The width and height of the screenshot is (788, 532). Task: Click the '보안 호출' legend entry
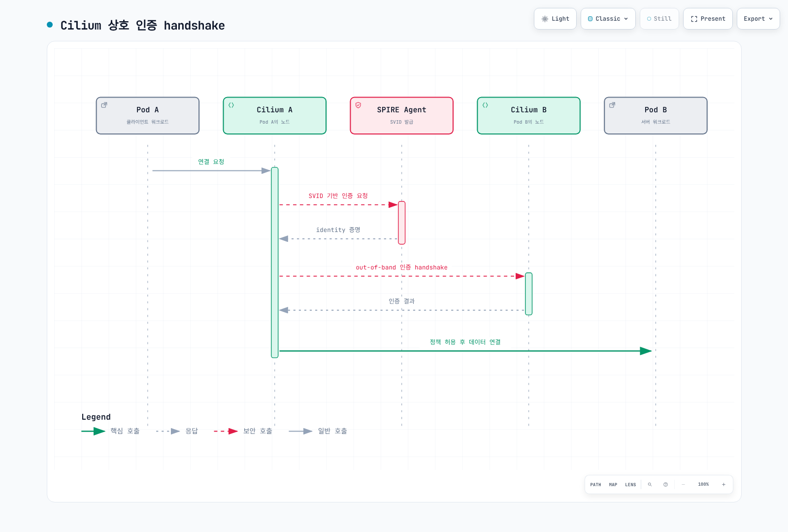pyautogui.click(x=243, y=431)
